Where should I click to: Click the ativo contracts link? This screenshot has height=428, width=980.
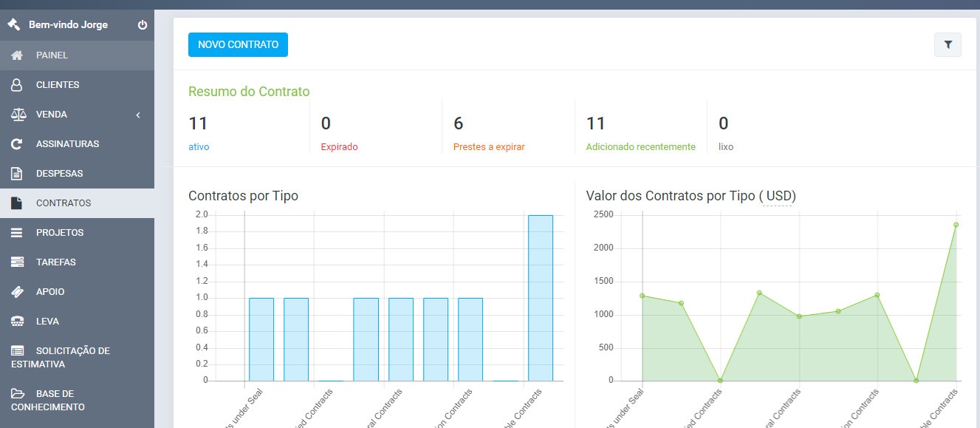[199, 146]
